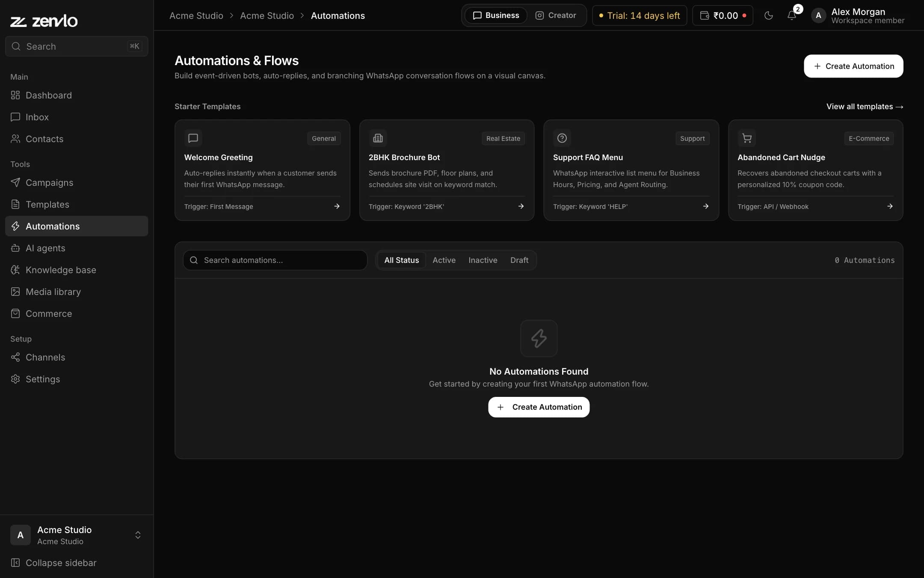The width and height of the screenshot is (924, 578).
Task: Click Welcome Greeting card title
Action: (x=219, y=158)
